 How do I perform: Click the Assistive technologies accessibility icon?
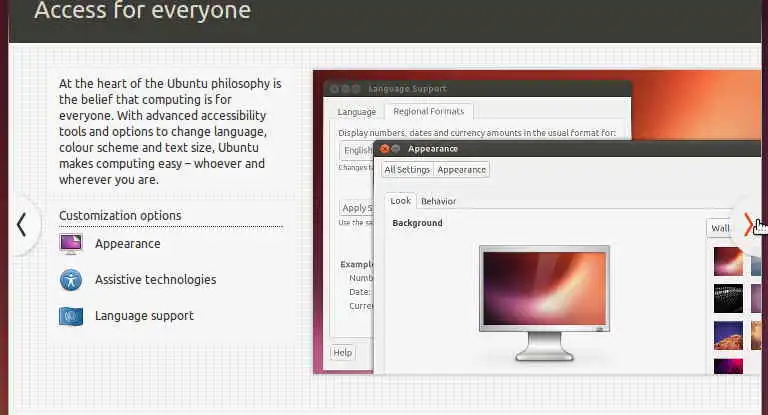(71, 280)
